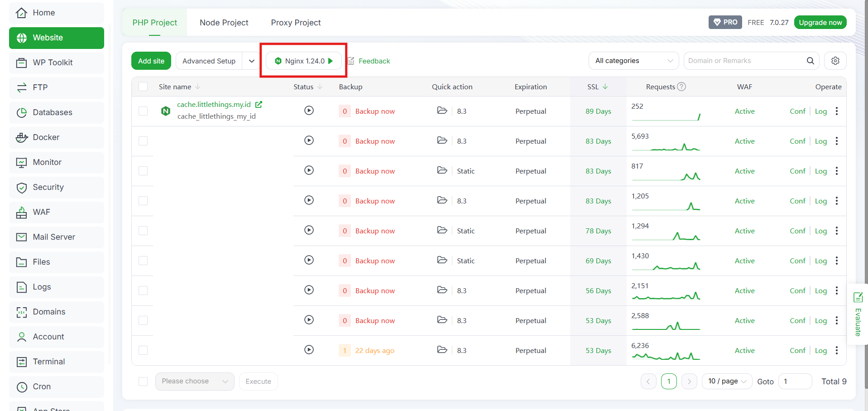Go to the FTP section

point(57,87)
